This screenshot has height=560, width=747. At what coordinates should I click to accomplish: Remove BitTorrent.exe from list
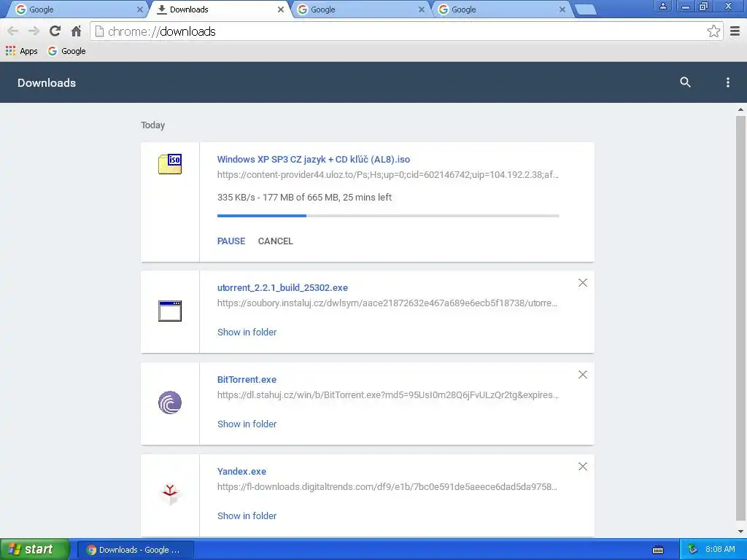(583, 375)
